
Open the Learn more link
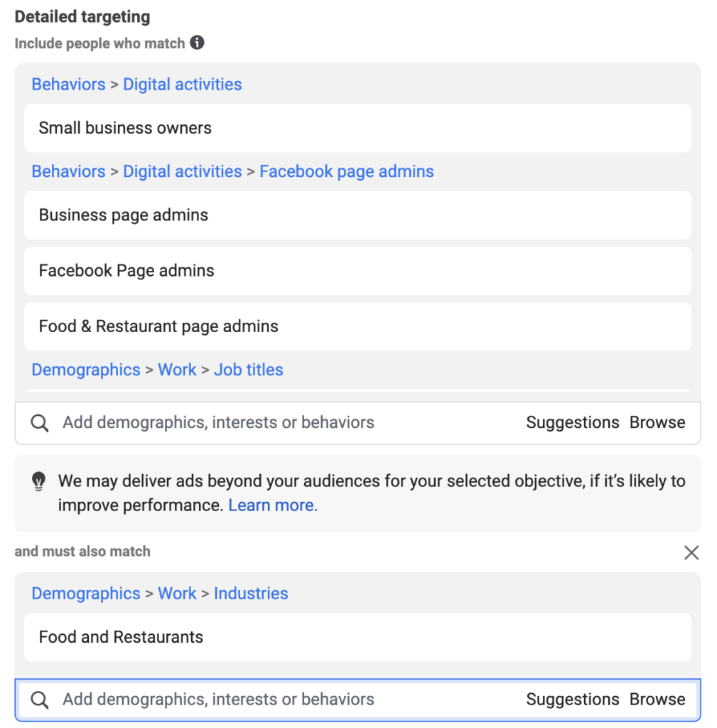[x=273, y=505]
